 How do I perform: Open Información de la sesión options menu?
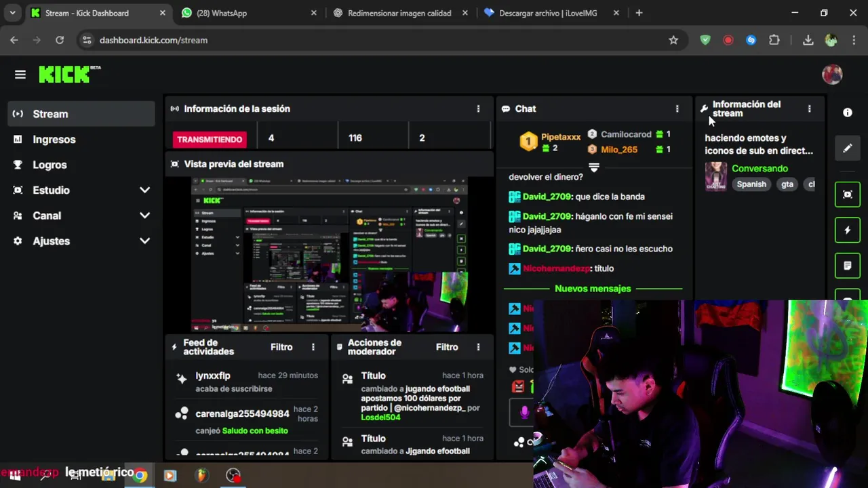click(x=478, y=108)
